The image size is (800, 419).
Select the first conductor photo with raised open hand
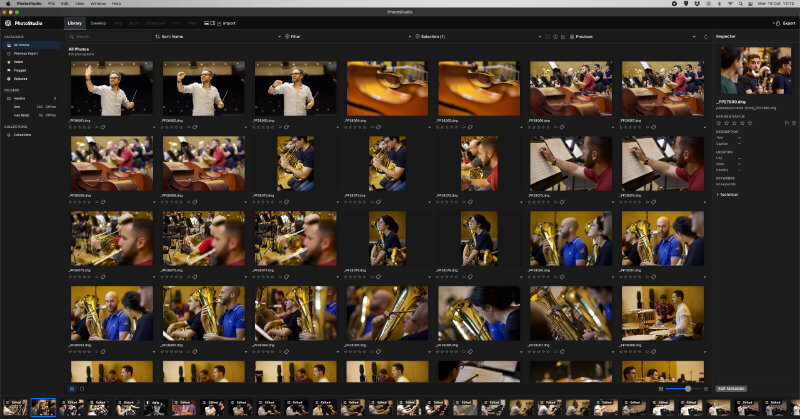[x=112, y=89]
